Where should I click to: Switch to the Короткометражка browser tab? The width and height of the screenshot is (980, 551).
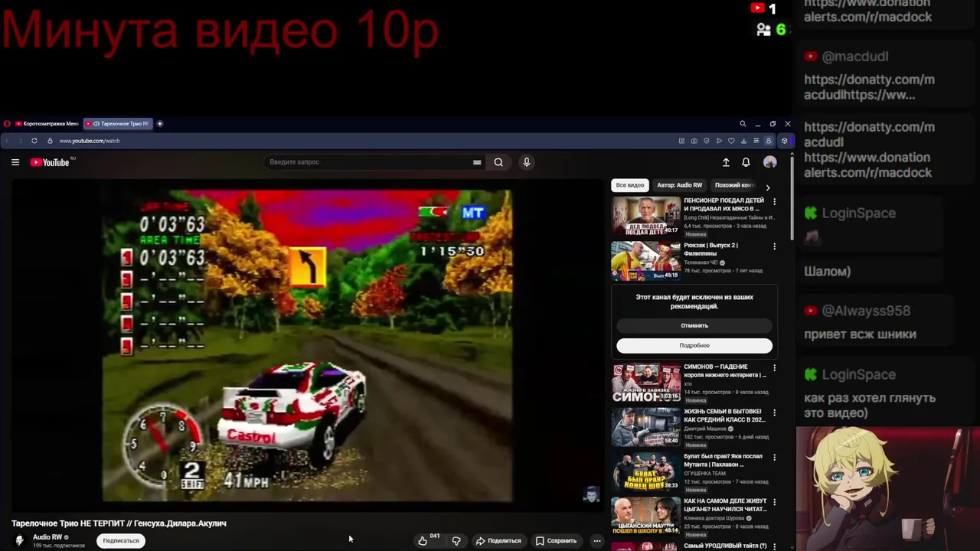(46, 123)
